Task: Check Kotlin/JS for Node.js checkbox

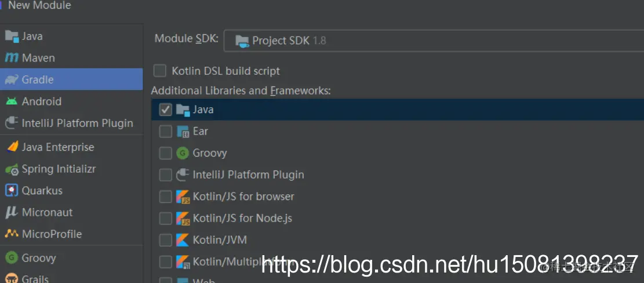Action: [x=166, y=218]
